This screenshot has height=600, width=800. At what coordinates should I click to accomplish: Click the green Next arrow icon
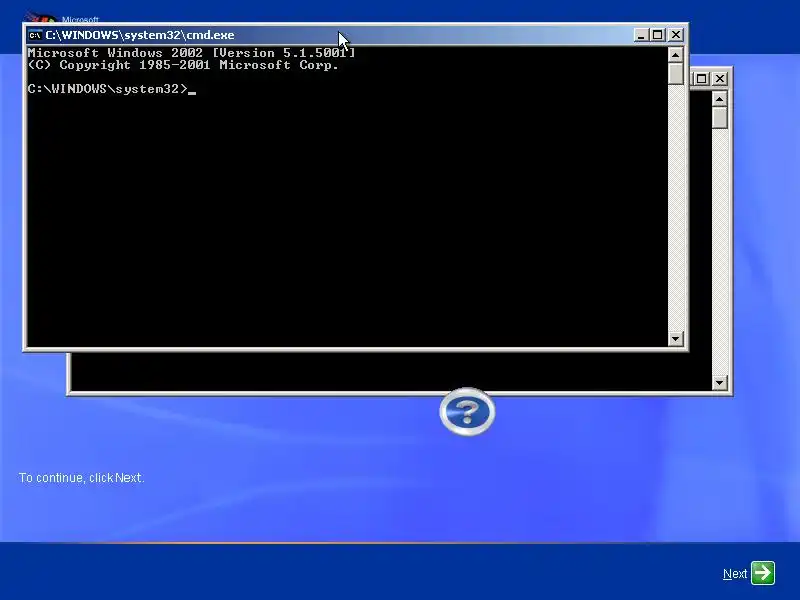point(763,573)
